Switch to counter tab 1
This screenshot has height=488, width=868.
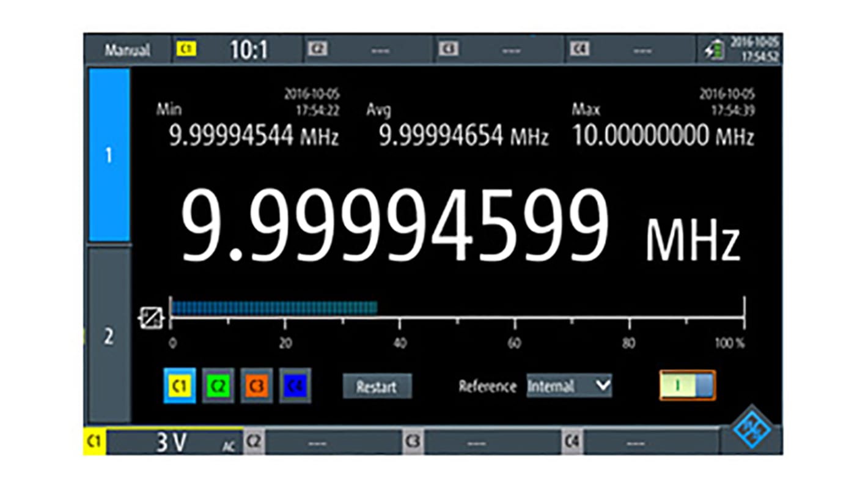click(109, 155)
